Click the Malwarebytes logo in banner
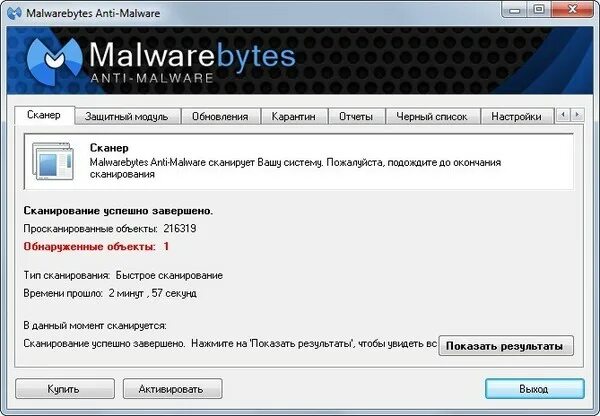 [54, 62]
